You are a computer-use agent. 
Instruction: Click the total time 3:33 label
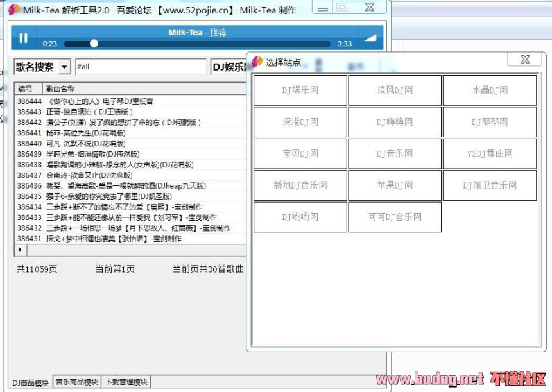pos(344,44)
